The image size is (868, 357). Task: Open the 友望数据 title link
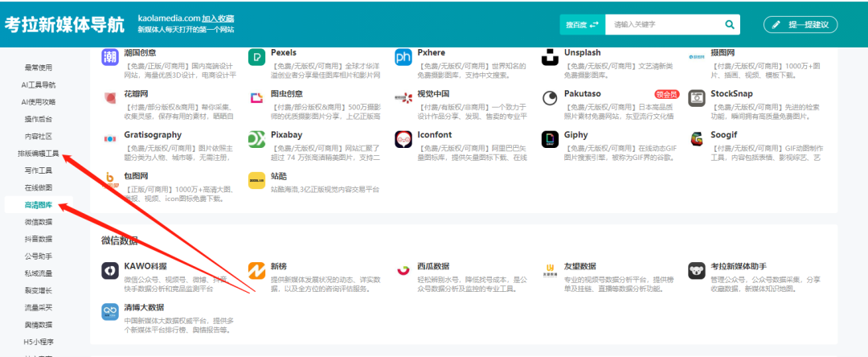(580, 266)
